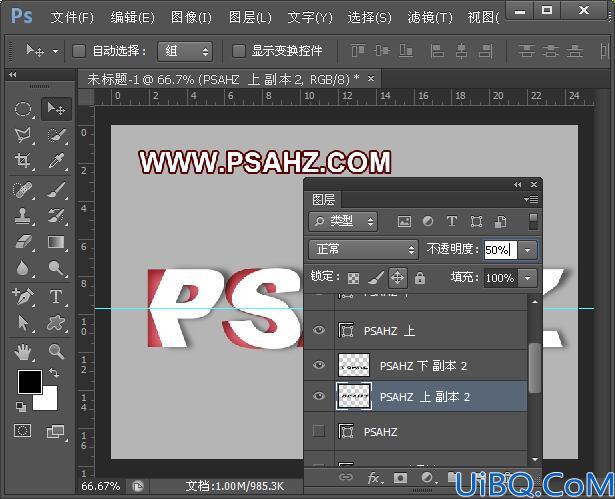
Task: Toggle lock position
Action: click(398, 278)
